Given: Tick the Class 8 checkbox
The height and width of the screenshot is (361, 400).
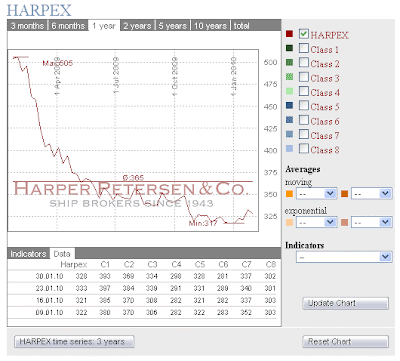Looking at the screenshot, I should pyautogui.click(x=304, y=148).
